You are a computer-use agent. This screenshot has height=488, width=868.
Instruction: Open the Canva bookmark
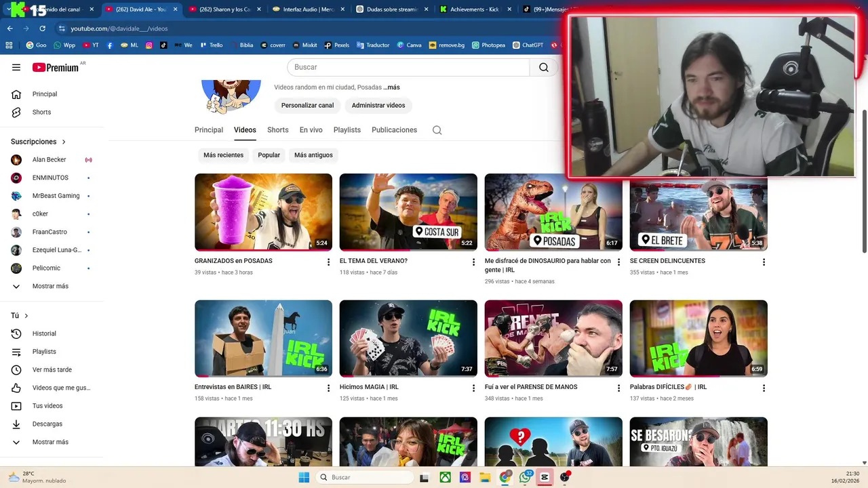pos(409,45)
